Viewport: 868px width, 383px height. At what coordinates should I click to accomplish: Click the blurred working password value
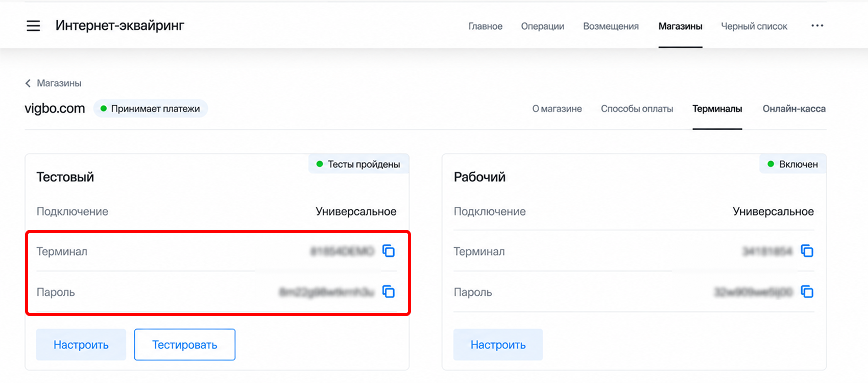point(753,292)
